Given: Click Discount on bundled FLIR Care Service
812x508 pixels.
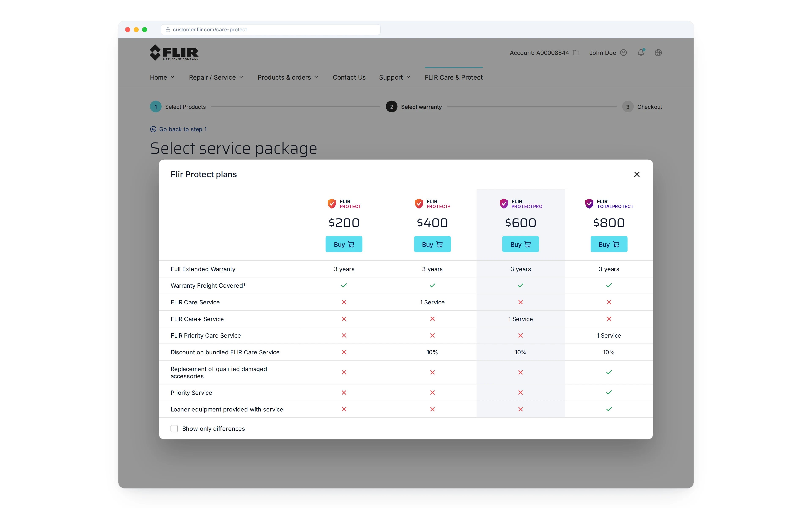Looking at the screenshot, I should point(225,352).
